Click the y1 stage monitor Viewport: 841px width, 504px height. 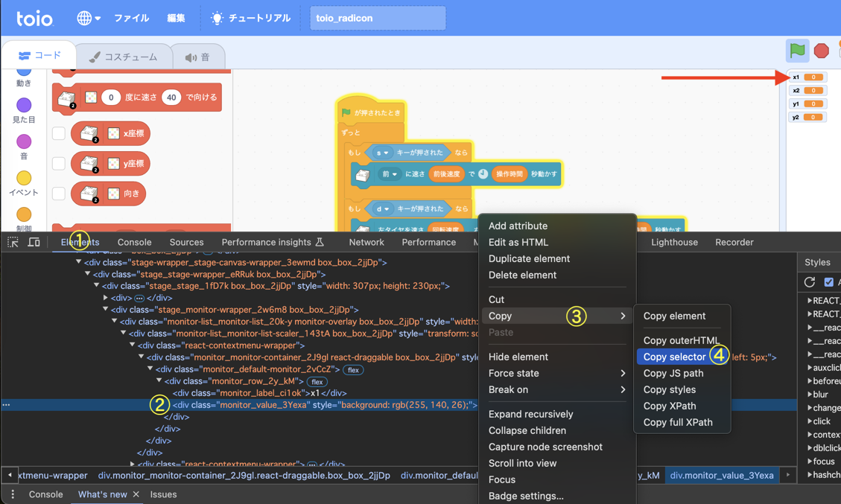[x=807, y=104]
